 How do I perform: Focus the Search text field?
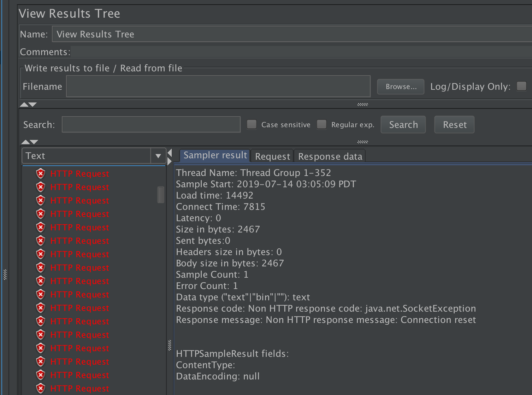coord(151,125)
